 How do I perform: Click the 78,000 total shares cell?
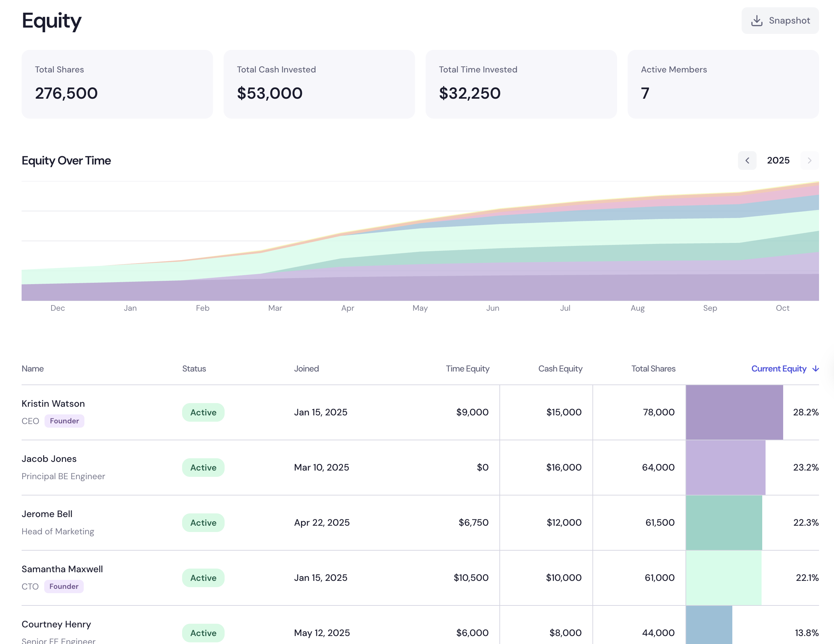pos(659,412)
